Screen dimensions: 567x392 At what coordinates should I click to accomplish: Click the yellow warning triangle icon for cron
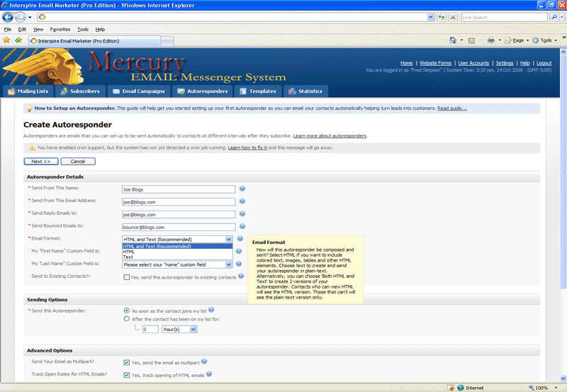(x=32, y=147)
